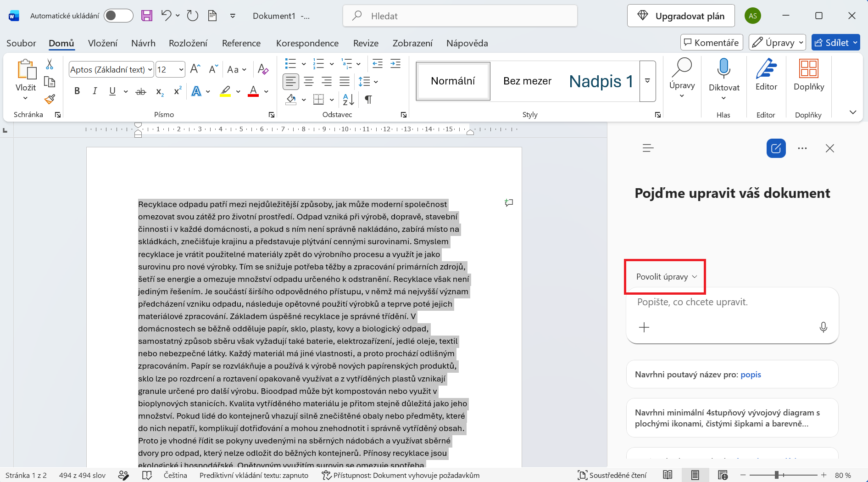This screenshot has width=868, height=482.
Task: Switch to print layout view in the status bar
Action: (x=695, y=475)
